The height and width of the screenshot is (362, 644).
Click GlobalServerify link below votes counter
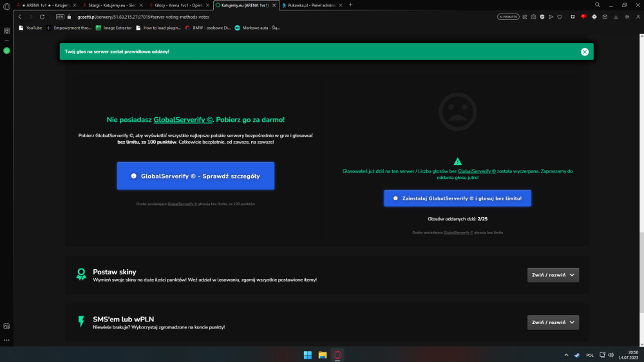coord(459,233)
